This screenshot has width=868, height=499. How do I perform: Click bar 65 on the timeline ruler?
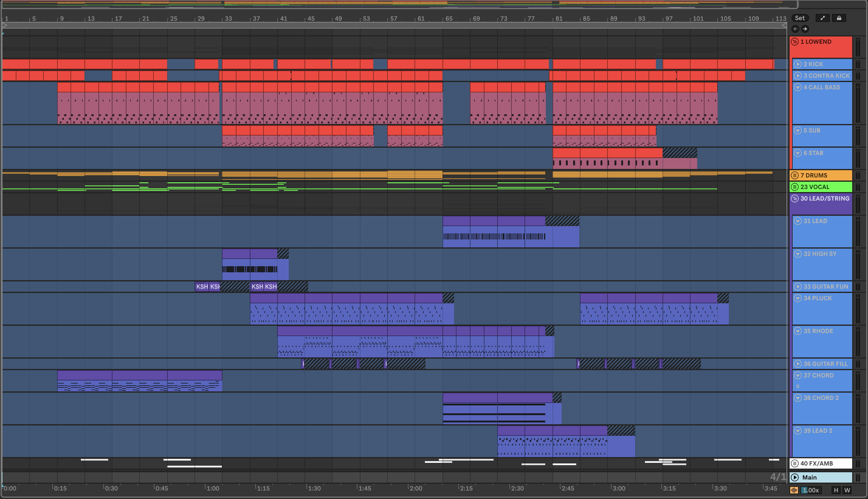tap(449, 19)
